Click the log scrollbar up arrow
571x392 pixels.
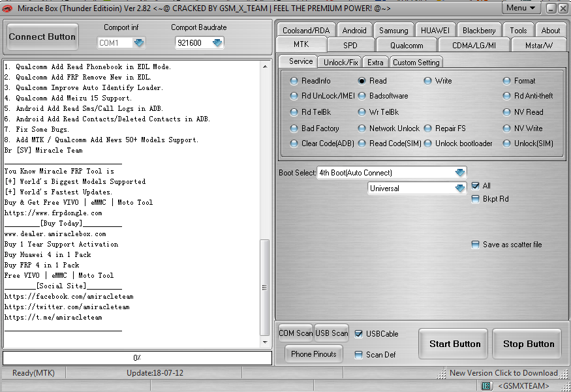point(265,67)
